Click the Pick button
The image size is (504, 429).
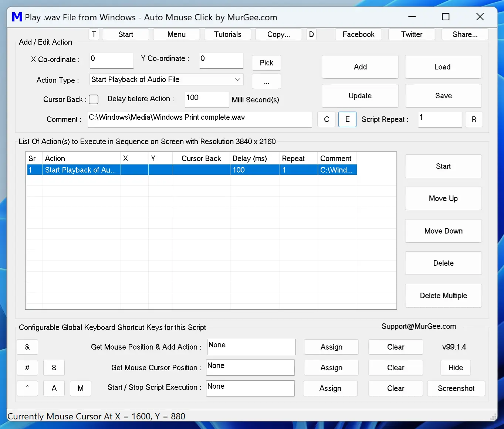click(x=266, y=63)
